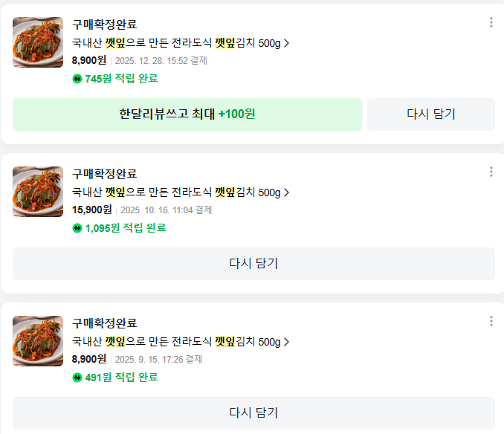Open the kimchi thumbnail of the 12. 28 order
The height and width of the screenshot is (434, 504).
point(38,42)
